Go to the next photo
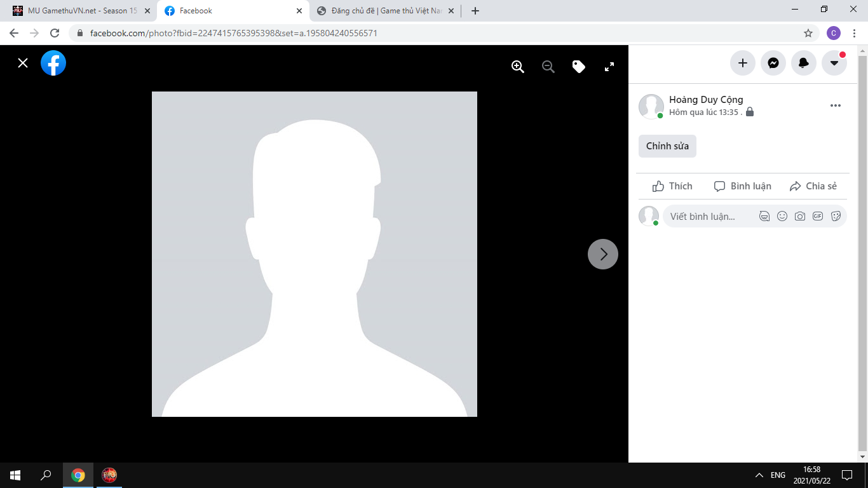The image size is (868, 488). point(603,254)
